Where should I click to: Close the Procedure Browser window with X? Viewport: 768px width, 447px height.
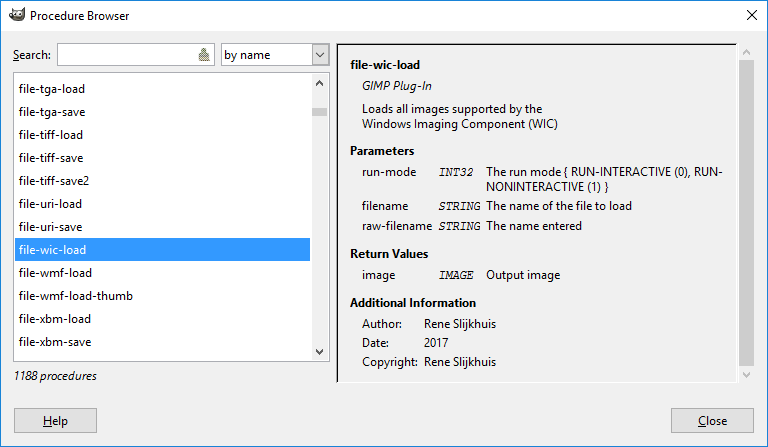pos(752,15)
